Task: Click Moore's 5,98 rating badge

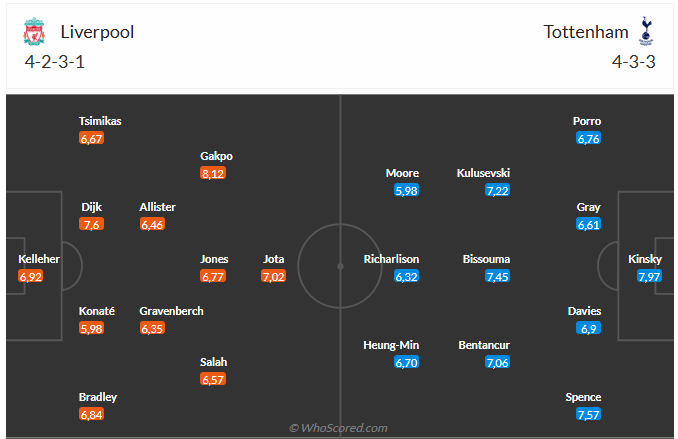Action: click(x=406, y=190)
